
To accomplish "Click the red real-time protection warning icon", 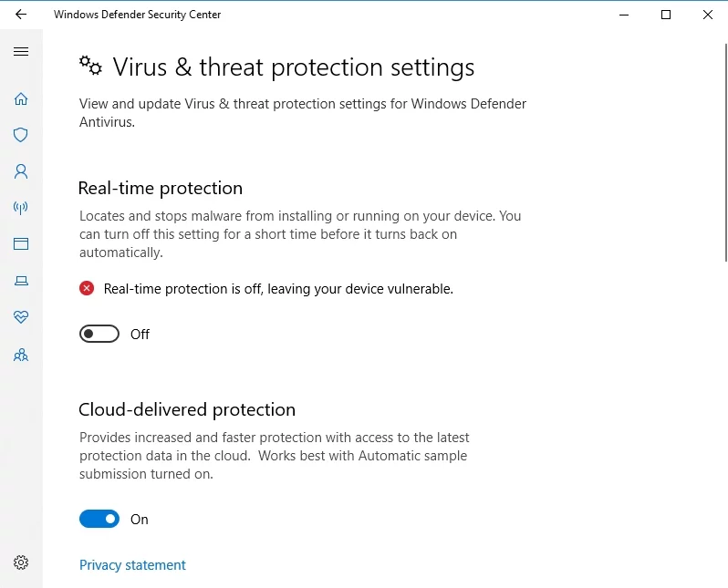I will (x=87, y=289).
